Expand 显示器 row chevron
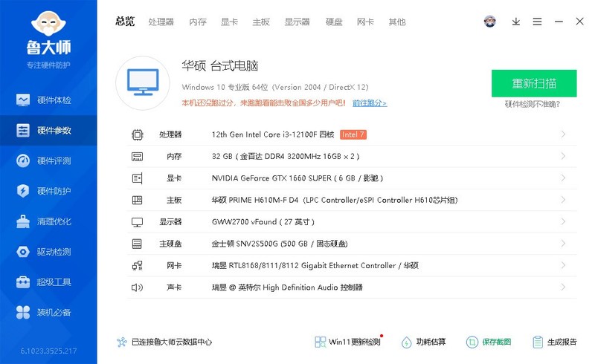Viewport: 595px width, 364px height. pyautogui.click(x=563, y=221)
